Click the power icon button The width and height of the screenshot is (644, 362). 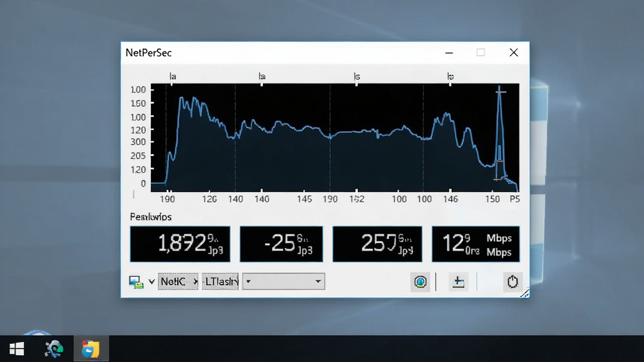(x=513, y=282)
